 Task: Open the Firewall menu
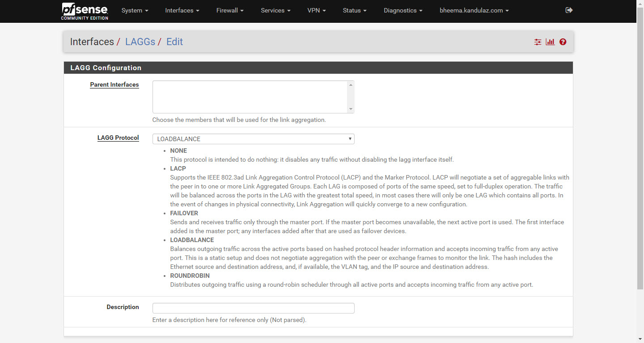tap(230, 10)
